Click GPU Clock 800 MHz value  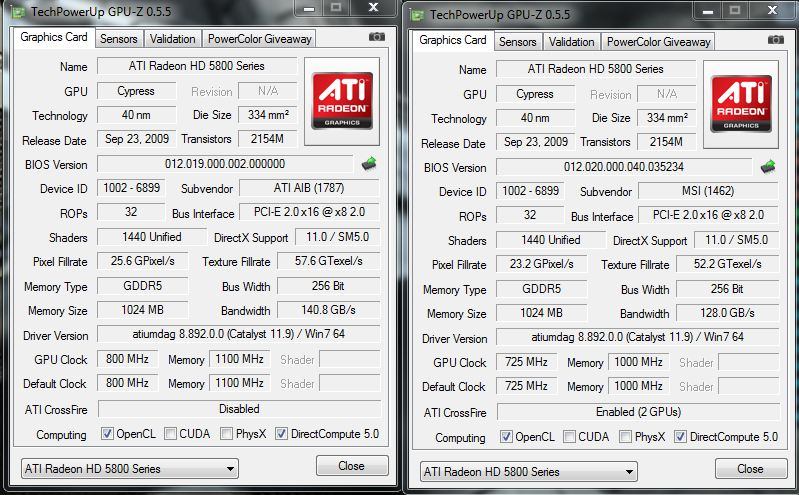(127, 359)
